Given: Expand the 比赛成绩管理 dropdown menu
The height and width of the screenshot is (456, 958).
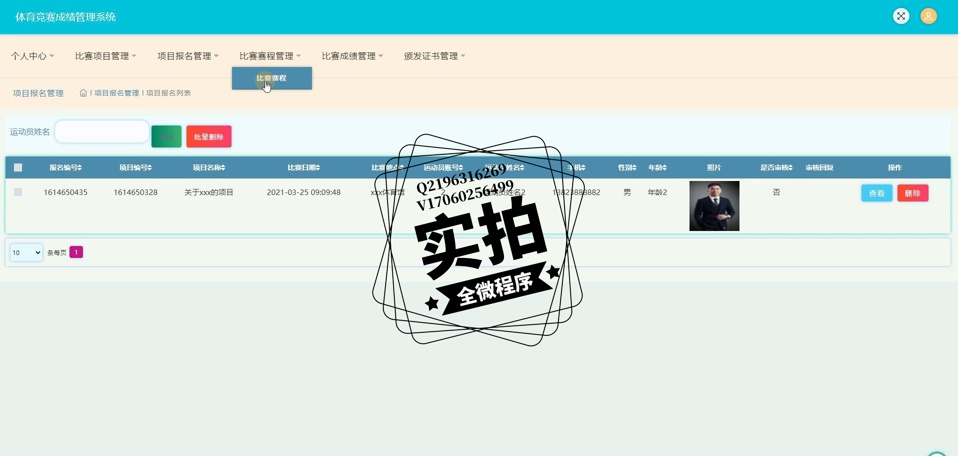Looking at the screenshot, I should pyautogui.click(x=352, y=56).
